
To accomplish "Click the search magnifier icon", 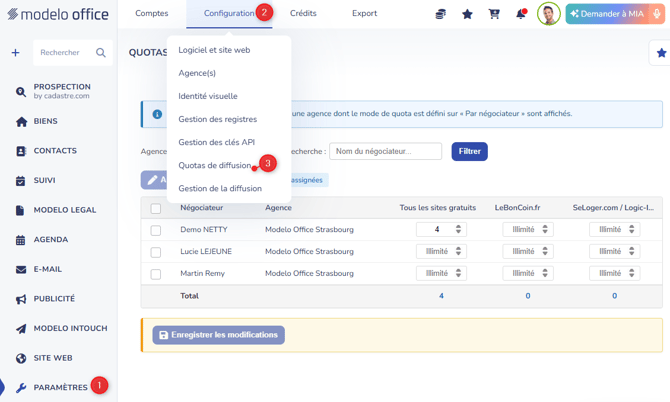I will (101, 53).
